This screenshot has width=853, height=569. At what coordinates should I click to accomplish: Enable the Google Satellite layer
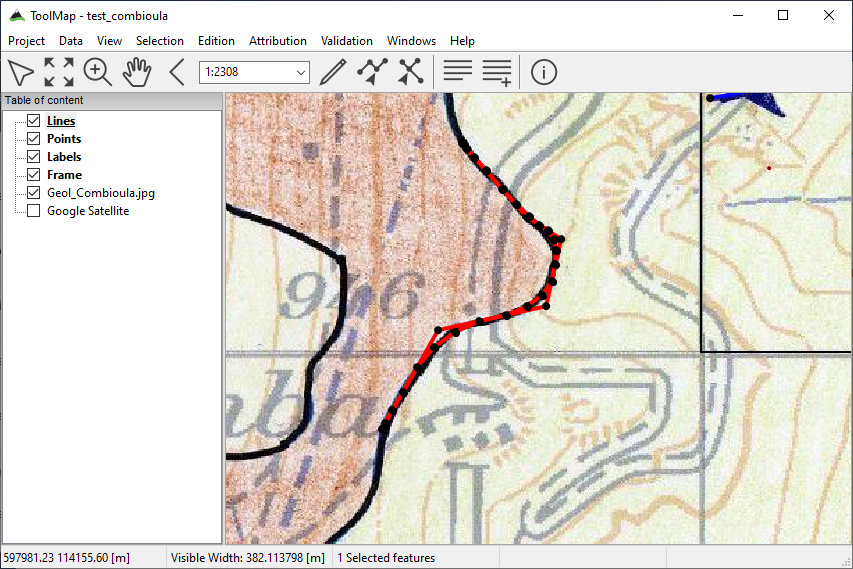coord(34,210)
